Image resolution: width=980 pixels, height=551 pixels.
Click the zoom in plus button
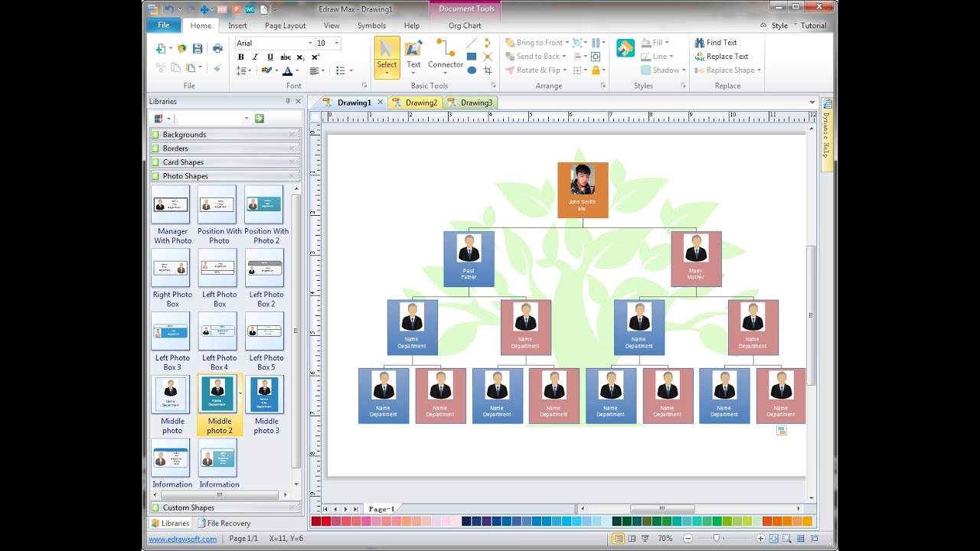tap(759, 539)
